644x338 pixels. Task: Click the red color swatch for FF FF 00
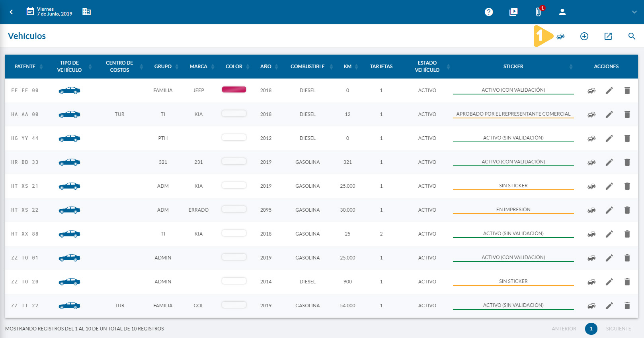click(234, 90)
